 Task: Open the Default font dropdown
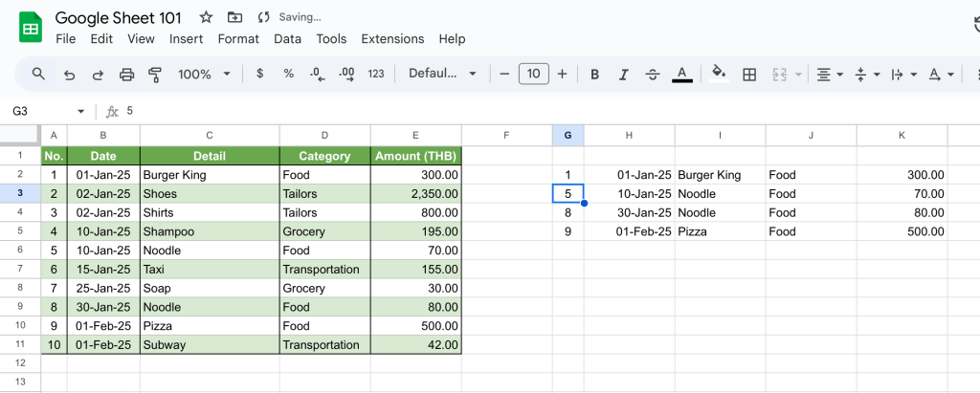point(442,74)
